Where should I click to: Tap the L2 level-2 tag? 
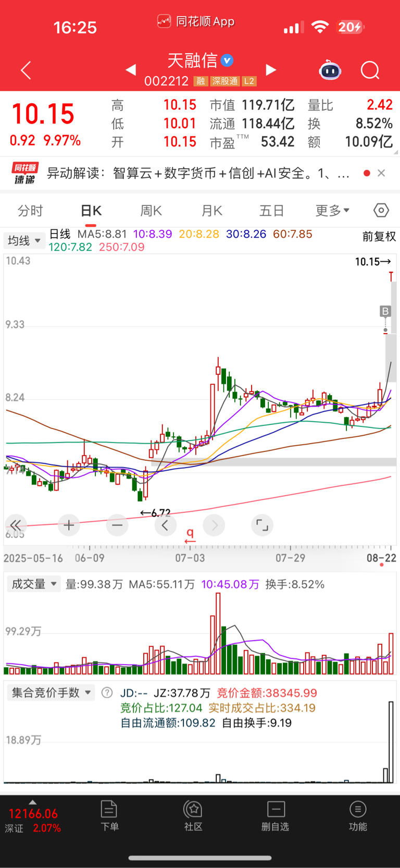pyautogui.click(x=249, y=81)
